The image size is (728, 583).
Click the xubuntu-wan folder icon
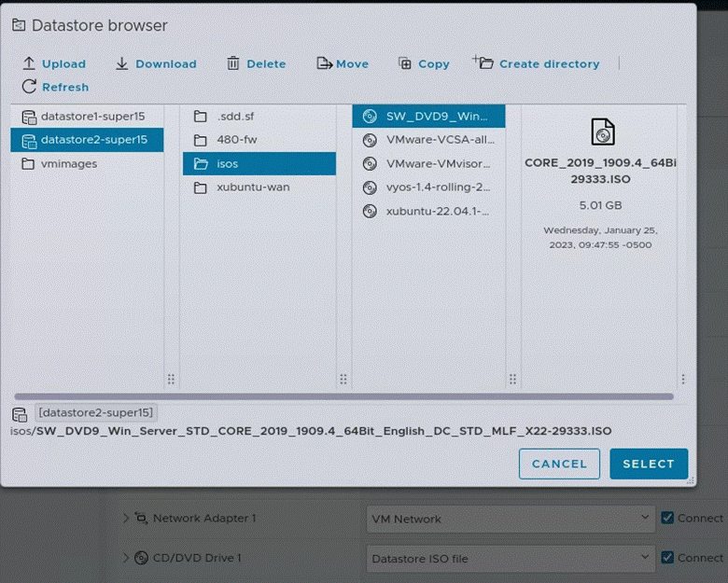coord(200,187)
